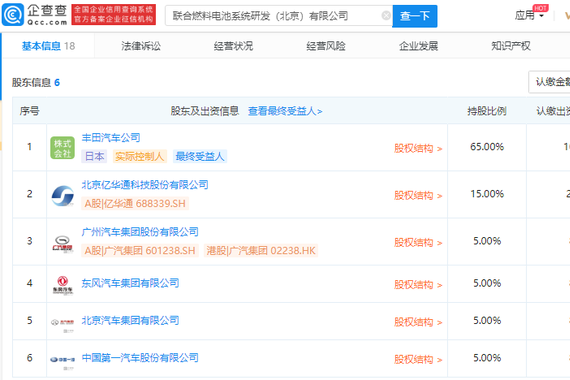Image resolution: width=570 pixels, height=380 pixels.
Task: Switch to the 经营状况 tab
Action: (x=233, y=46)
